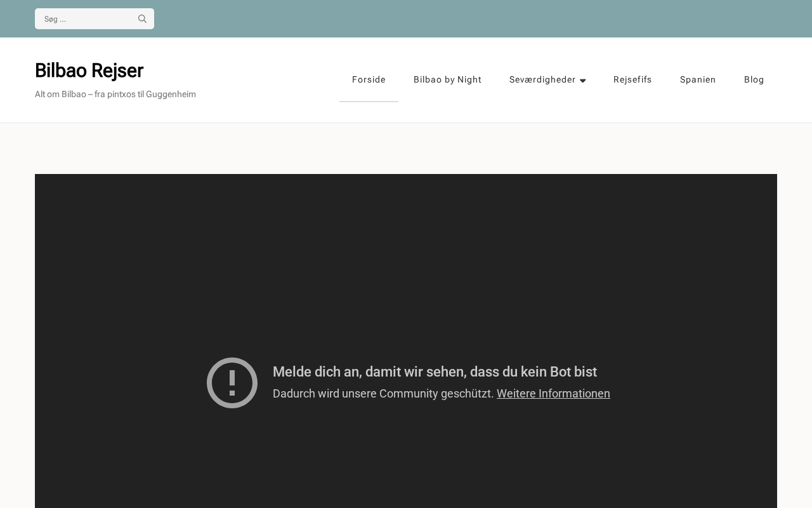
Task: Navigate to the Rejsefifs menu item
Action: [x=632, y=80]
